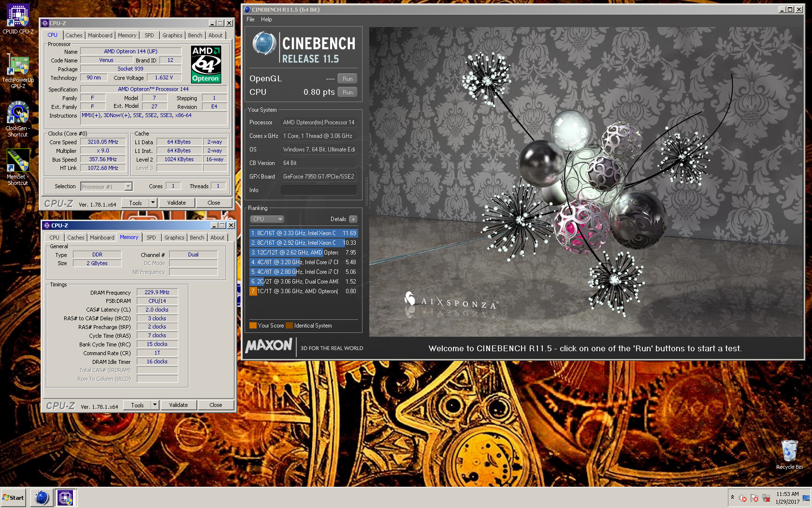Open the CPUID CPU-Z desktop icon
The height and width of the screenshot is (508, 812).
point(18,19)
